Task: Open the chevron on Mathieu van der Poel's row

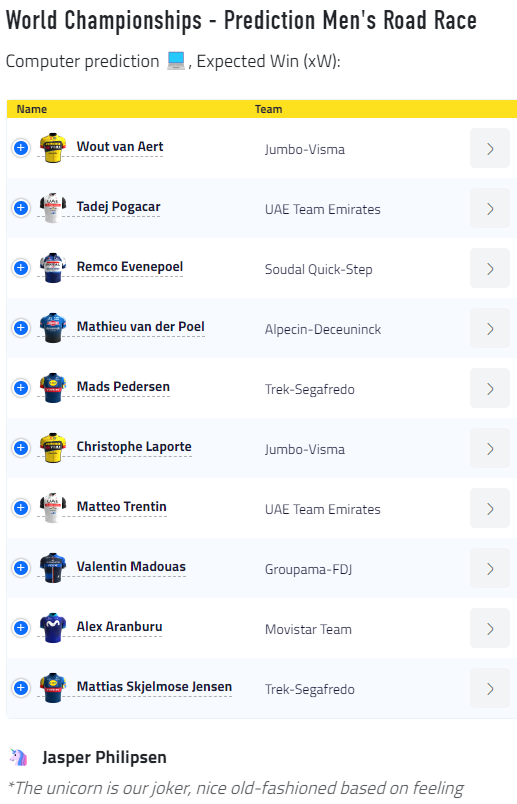Action: tap(490, 328)
